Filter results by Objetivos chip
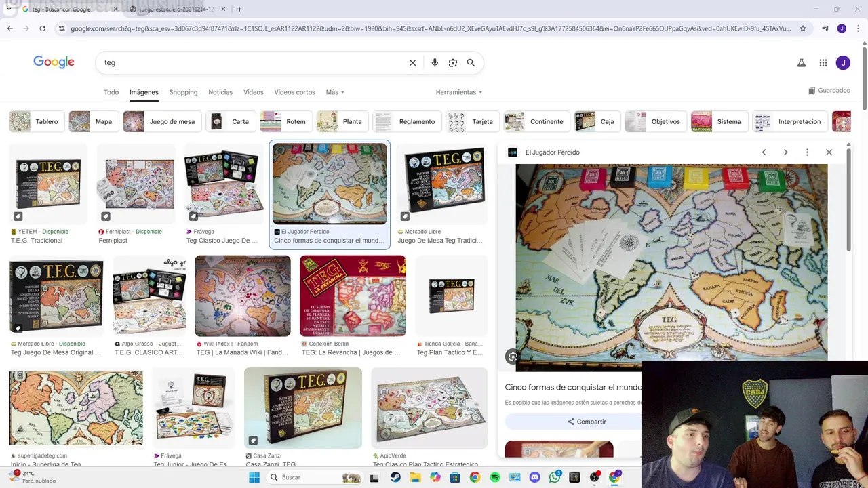Screen dimensions: 868x488 point(655,122)
